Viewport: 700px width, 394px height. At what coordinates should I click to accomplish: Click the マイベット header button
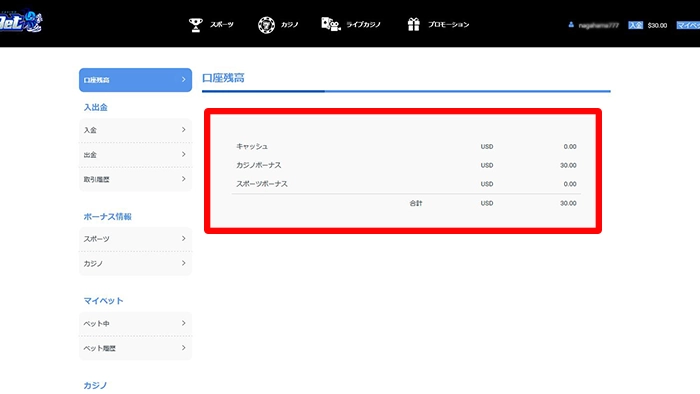(688, 25)
